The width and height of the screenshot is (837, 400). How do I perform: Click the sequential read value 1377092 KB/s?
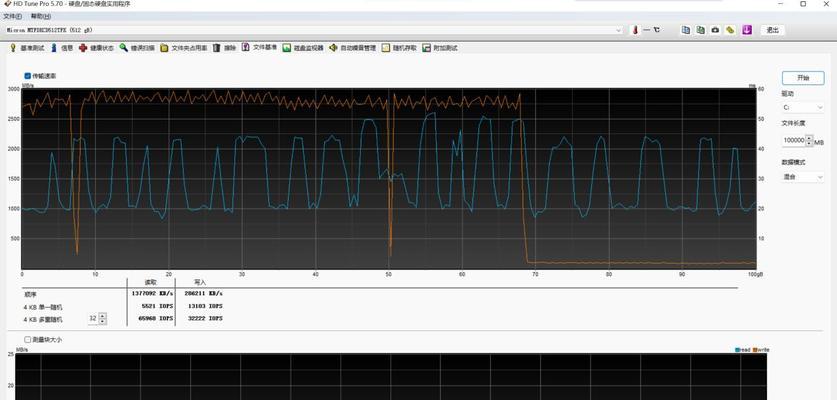click(152, 293)
